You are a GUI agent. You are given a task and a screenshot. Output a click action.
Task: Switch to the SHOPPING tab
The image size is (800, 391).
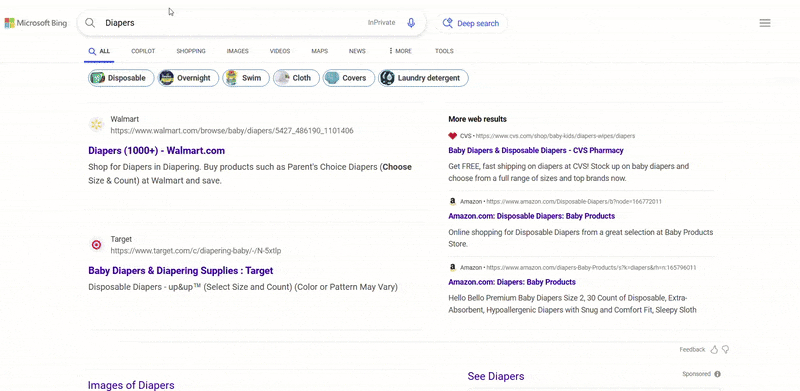191,51
